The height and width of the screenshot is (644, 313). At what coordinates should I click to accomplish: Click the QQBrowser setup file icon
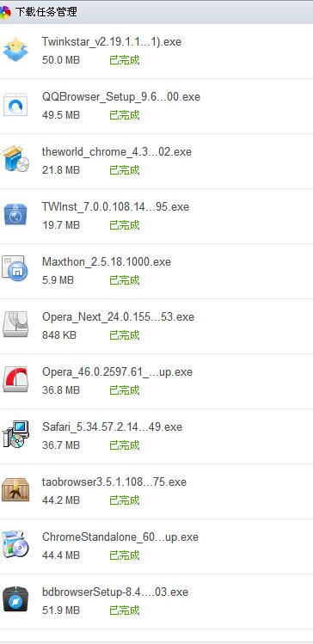[15, 105]
